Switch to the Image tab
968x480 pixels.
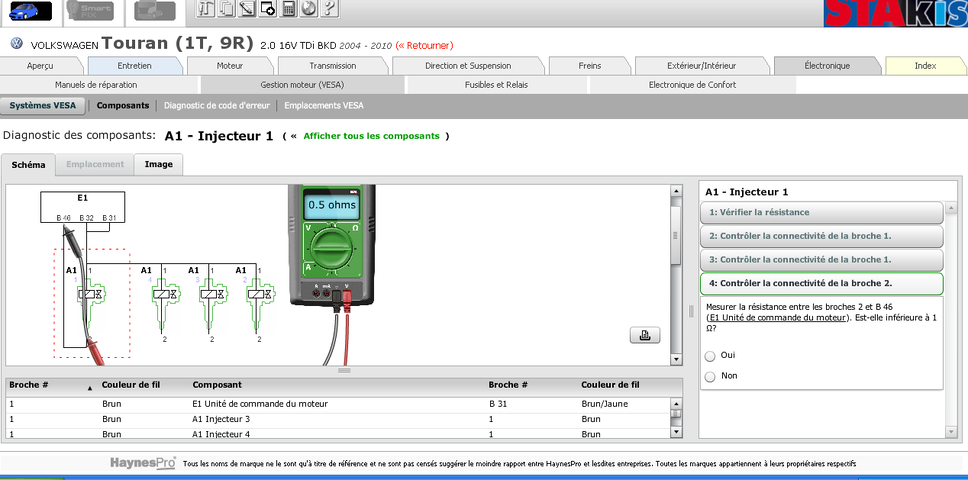click(x=158, y=165)
